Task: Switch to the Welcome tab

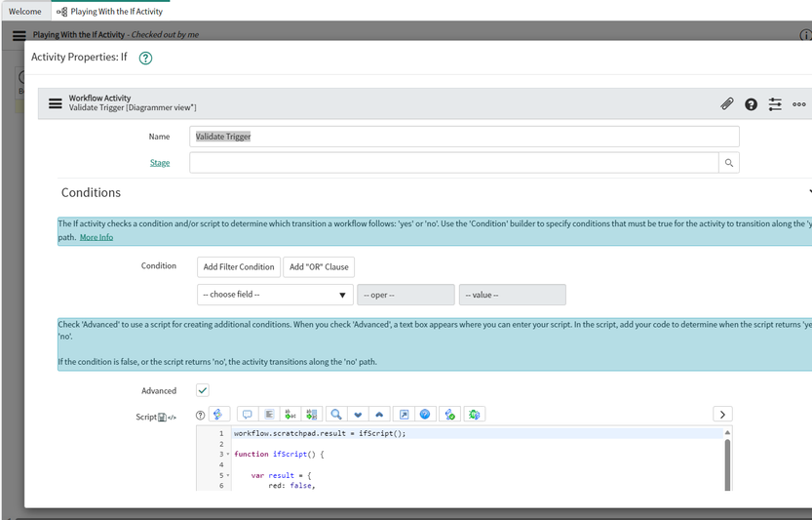Action: click(x=25, y=12)
